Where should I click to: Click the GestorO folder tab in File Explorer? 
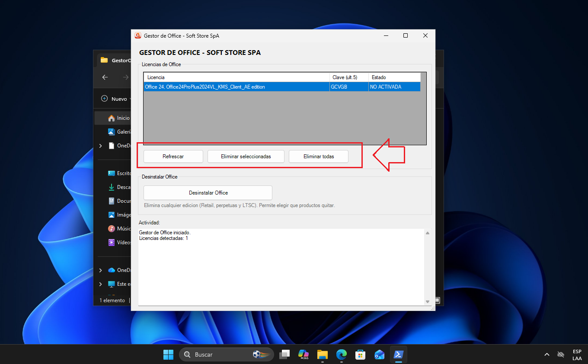point(114,61)
